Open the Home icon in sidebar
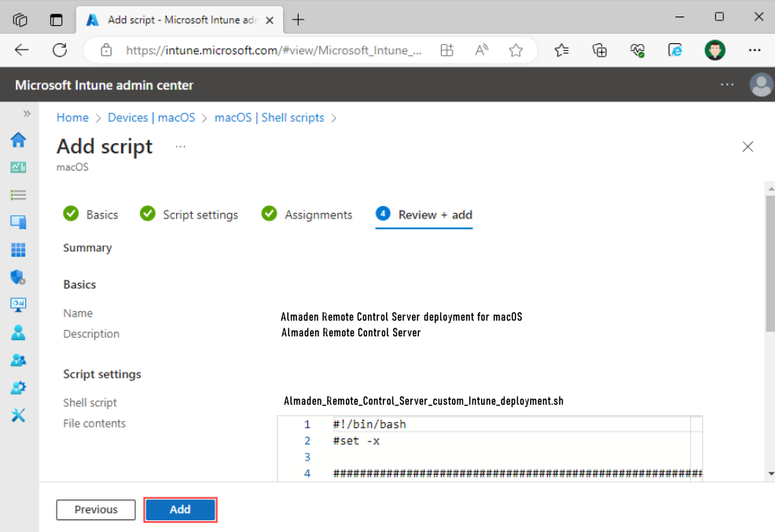Viewport: 775px width, 532px height. click(x=18, y=140)
